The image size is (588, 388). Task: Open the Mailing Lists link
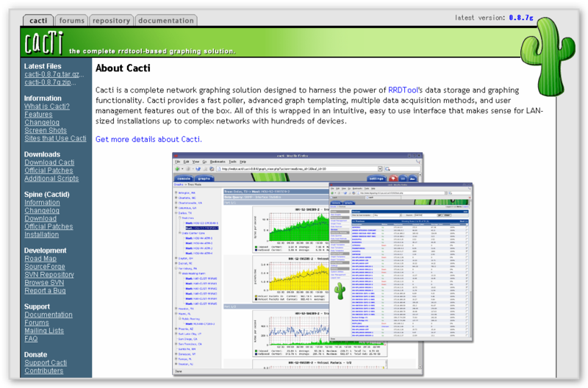pos(44,331)
